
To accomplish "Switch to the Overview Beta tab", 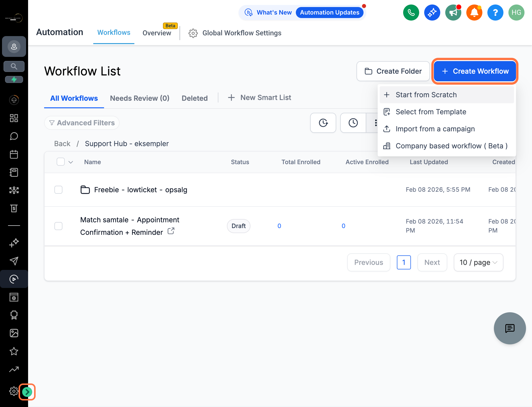I will (157, 33).
